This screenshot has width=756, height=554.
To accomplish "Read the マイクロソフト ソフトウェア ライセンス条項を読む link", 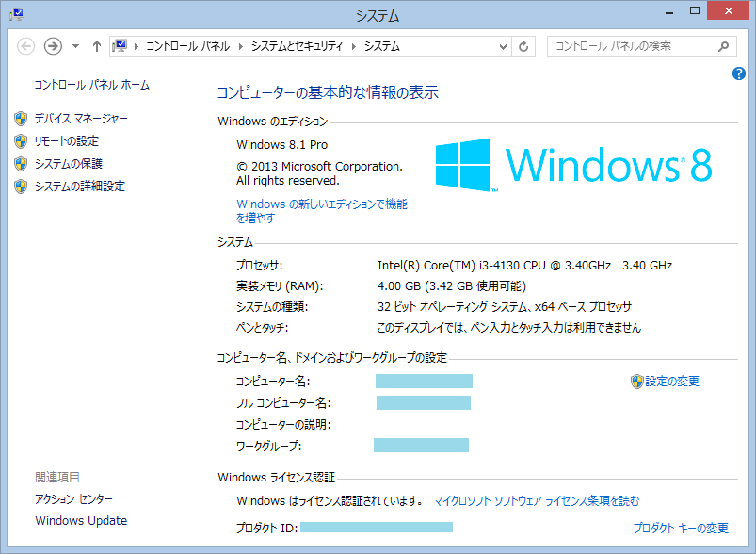I will 537,501.
